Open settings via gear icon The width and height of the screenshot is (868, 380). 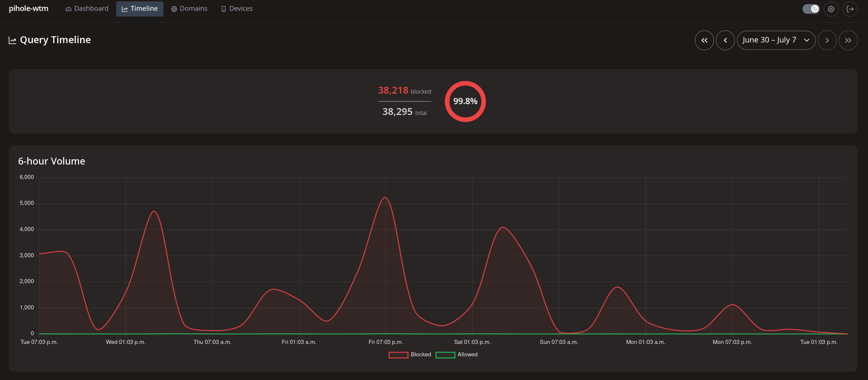pos(831,9)
